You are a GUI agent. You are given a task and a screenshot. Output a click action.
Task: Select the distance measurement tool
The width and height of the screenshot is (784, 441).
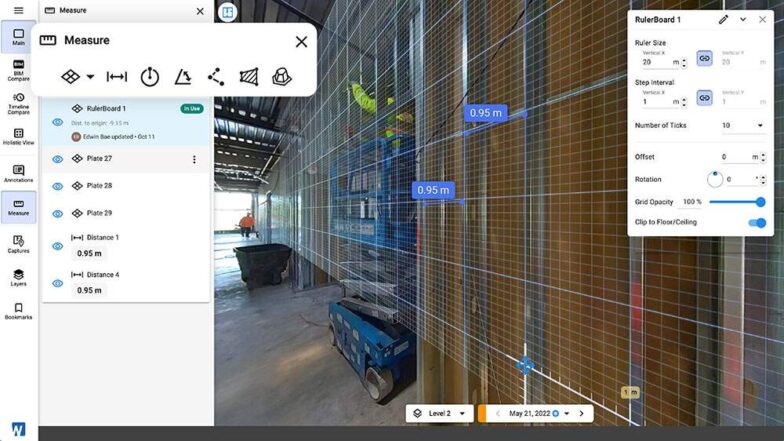pyautogui.click(x=117, y=77)
